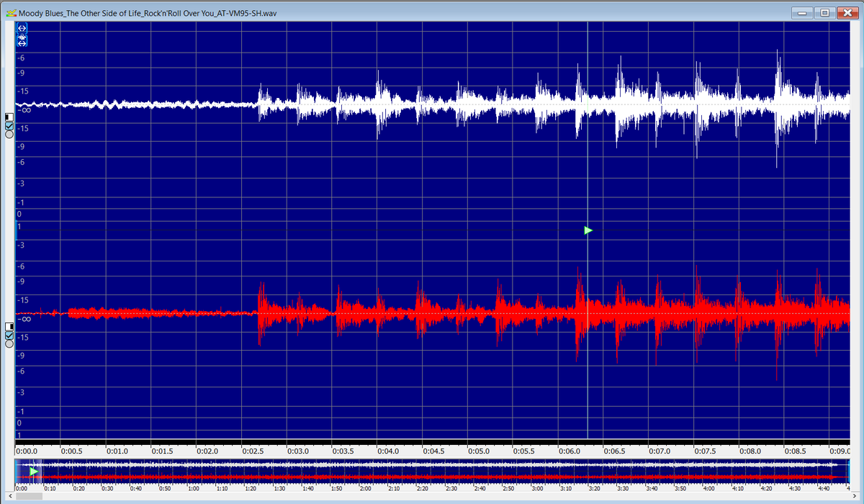Click the 4:00 mark on overview timeline
This screenshot has width=864, height=504.
pyautogui.click(x=709, y=488)
